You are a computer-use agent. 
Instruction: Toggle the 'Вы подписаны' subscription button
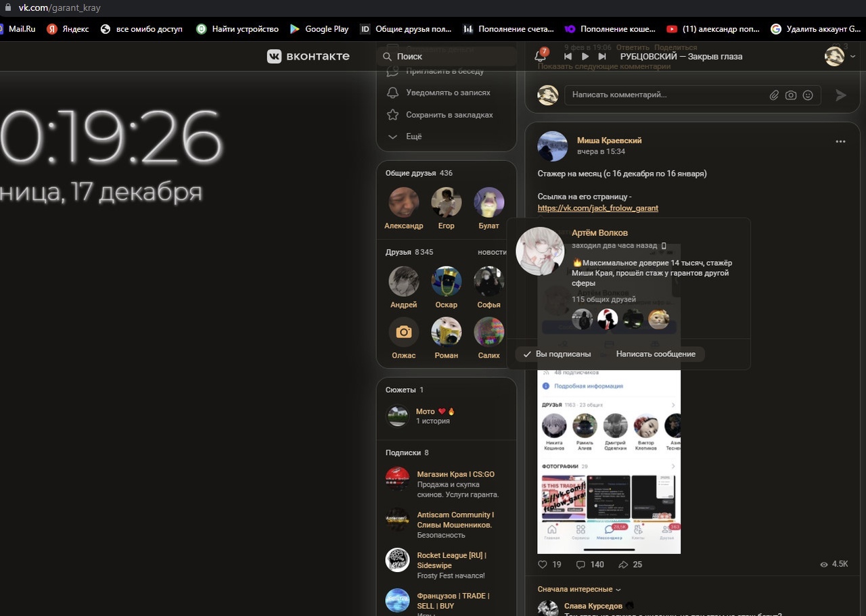coord(557,354)
